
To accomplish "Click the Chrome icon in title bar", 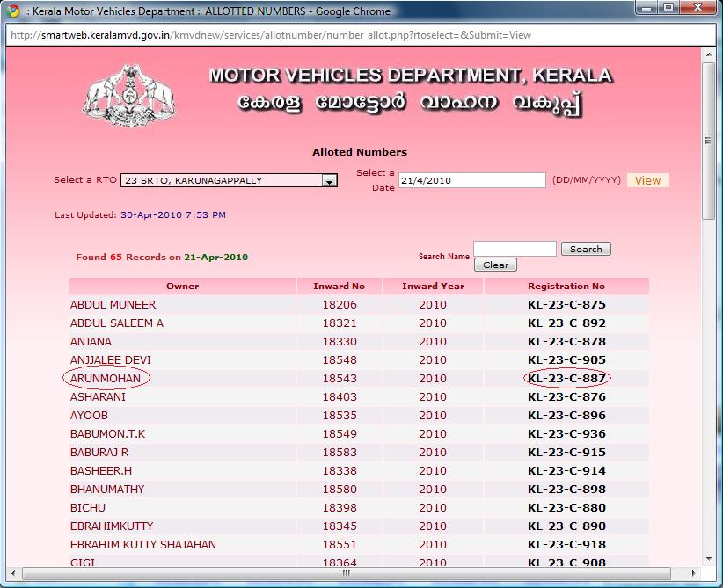I will (12, 11).
